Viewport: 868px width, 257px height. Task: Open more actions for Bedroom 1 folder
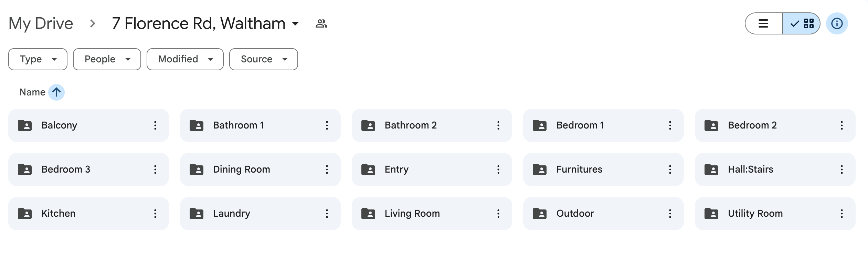(x=670, y=125)
